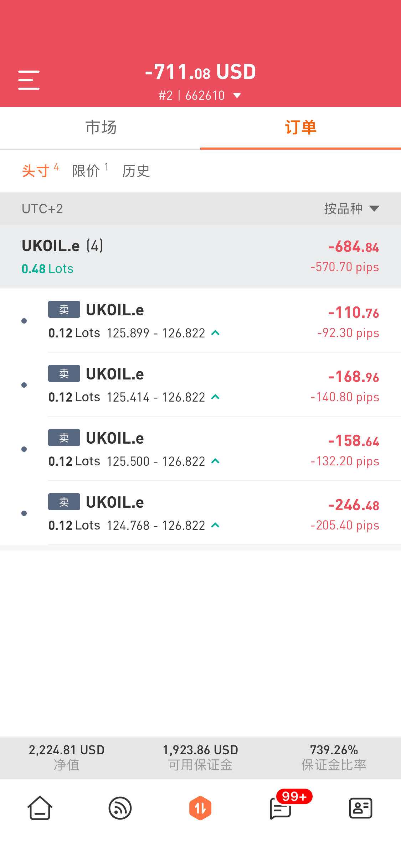Open the account profile card icon
The image size is (401, 868).
[361, 808]
